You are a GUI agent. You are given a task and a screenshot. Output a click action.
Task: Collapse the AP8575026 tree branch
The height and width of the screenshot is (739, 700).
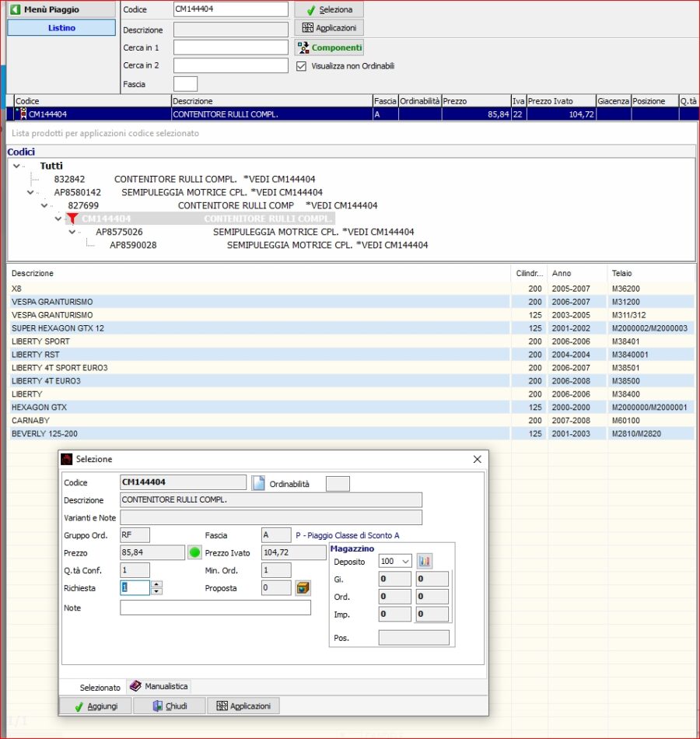72,232
